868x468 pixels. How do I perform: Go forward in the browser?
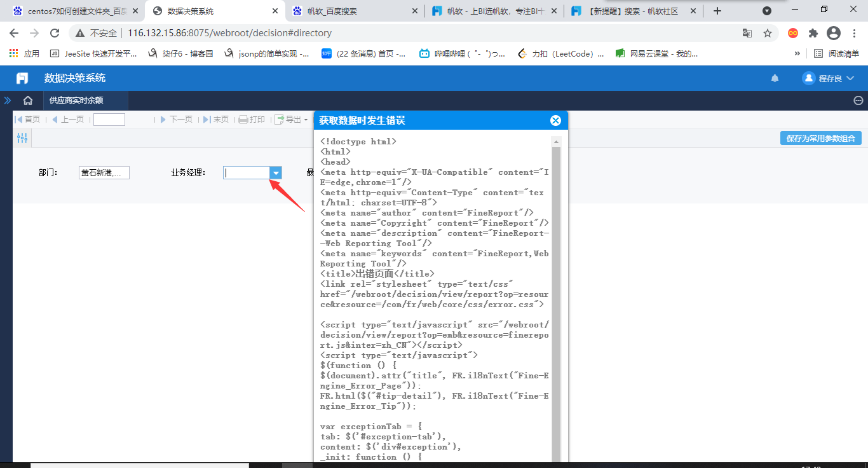[x=34, y=33]
